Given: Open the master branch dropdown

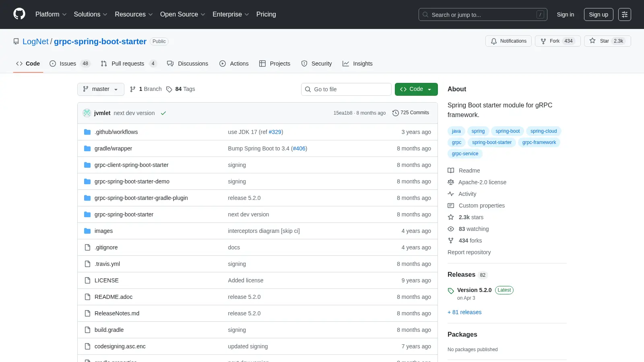Looking at the screenshot, I should pos(101,89).
